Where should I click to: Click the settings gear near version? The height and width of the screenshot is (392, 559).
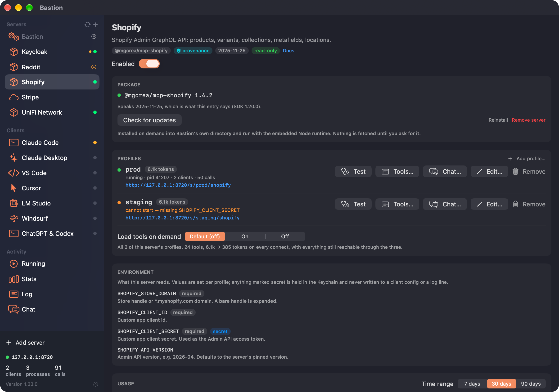(95, 384)
